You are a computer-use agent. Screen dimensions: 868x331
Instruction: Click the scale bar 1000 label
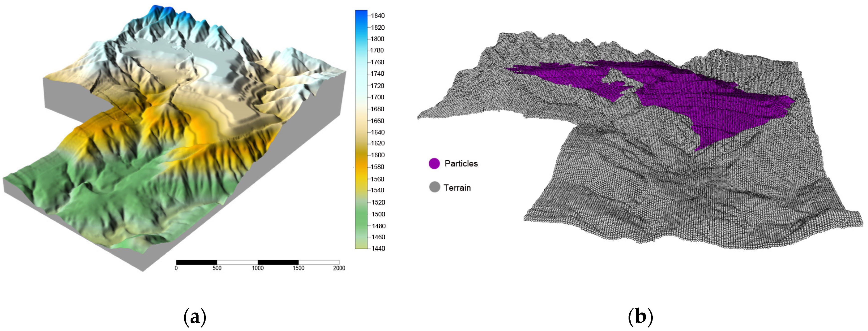pyautogui.click(x=258, y=268)
